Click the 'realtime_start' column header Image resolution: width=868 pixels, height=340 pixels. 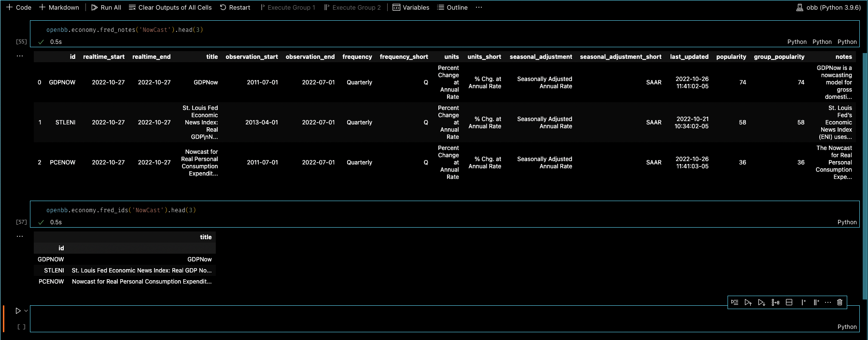[x=104, y=57]
